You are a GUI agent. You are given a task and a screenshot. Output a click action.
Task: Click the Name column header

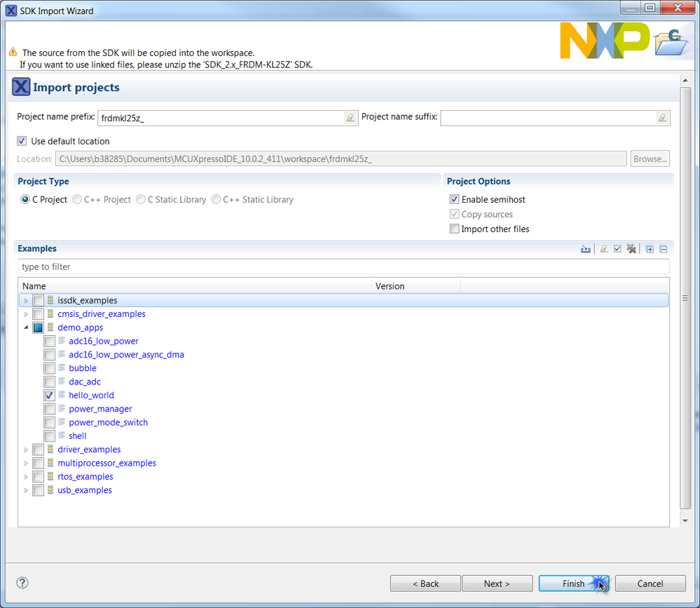pyautogui.click(x=195, y=286)
